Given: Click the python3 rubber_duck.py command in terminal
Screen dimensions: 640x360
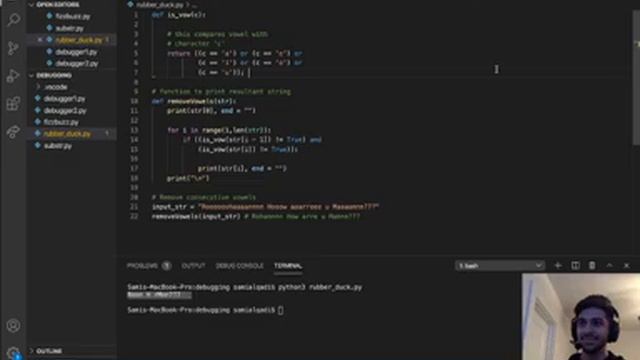Looking at the screenshot, I should click(320, 287).
